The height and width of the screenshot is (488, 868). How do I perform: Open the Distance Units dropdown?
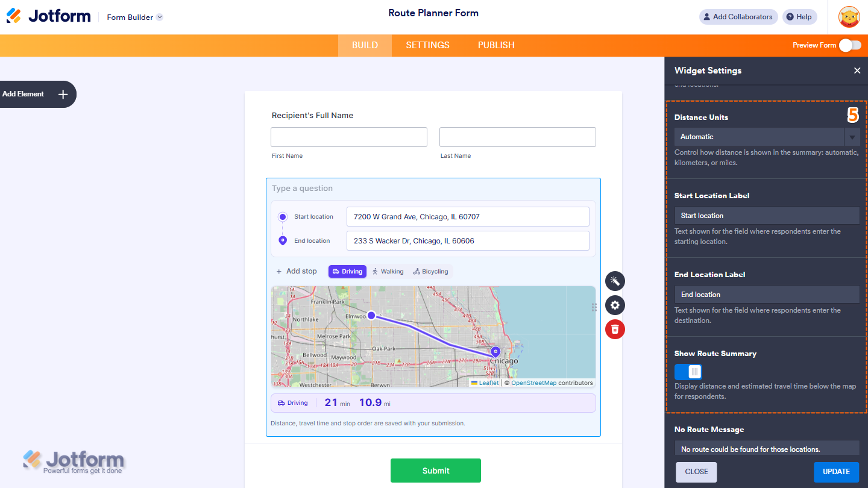point(767,137)
